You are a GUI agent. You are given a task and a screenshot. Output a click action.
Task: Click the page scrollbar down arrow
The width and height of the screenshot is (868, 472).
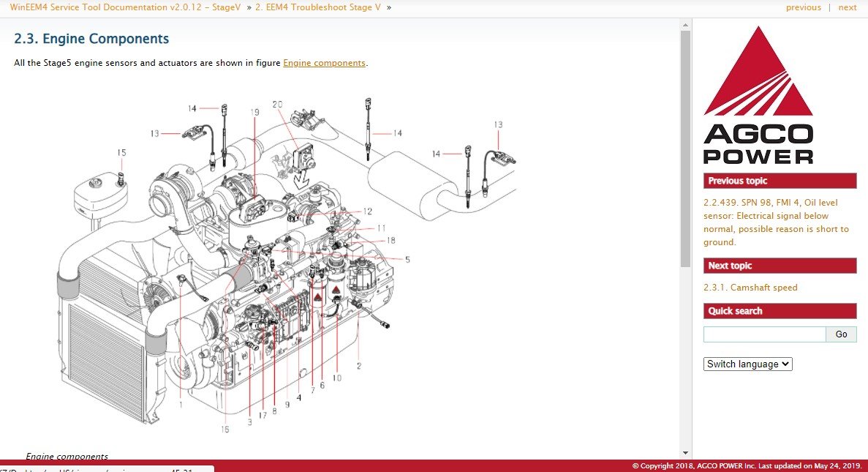(x=685, y=453)
